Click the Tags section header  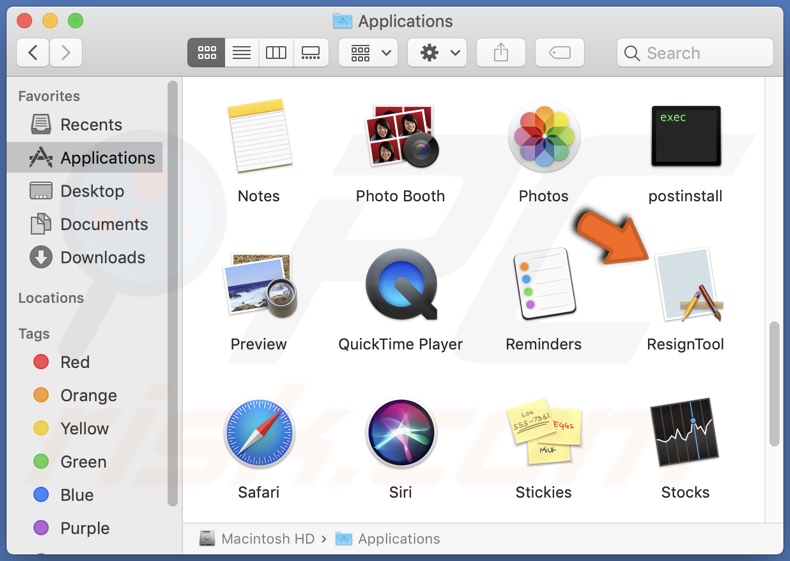[x=34, y=334]
